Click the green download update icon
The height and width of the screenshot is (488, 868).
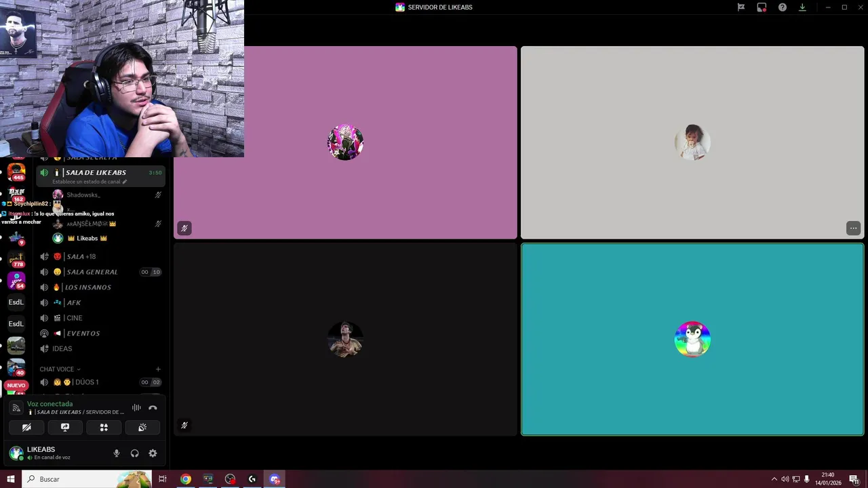coord(802,7)
